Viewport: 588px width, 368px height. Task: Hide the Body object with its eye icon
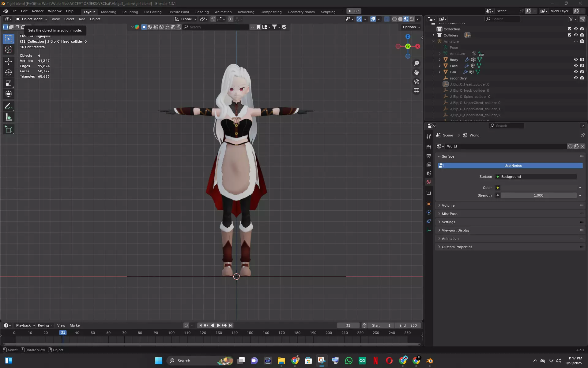pyautogui.click(x=576, y=60)
